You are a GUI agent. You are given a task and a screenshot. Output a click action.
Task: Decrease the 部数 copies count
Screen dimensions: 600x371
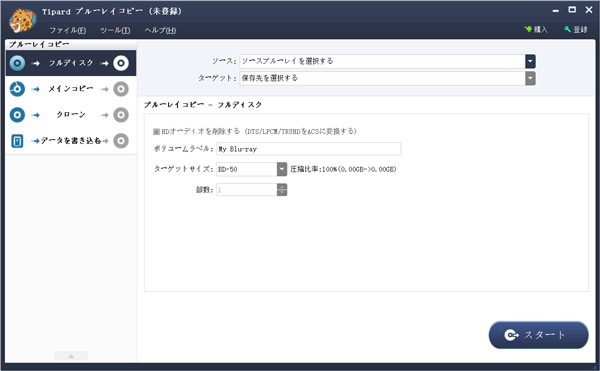(282, 193)
